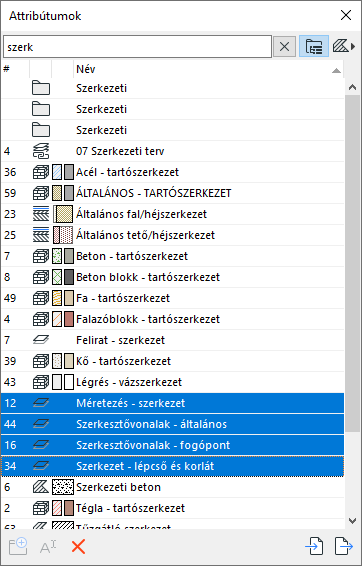Select 'ÁLTALÁNOS - TARTÓSZERKEZET' row

pos(173,193)
